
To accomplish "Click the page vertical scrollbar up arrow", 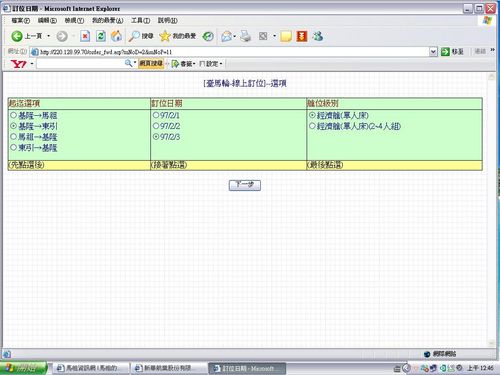I will pos(491,77).
